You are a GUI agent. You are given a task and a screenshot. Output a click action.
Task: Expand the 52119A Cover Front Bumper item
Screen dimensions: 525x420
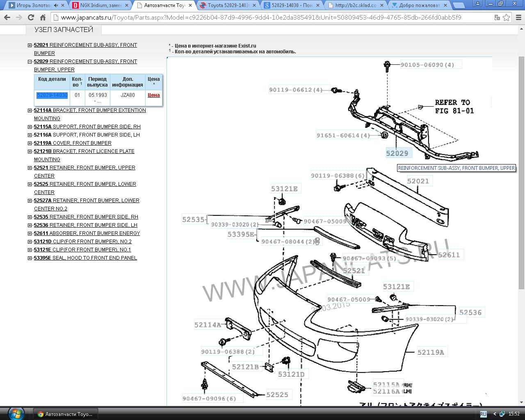coord(30,143)
